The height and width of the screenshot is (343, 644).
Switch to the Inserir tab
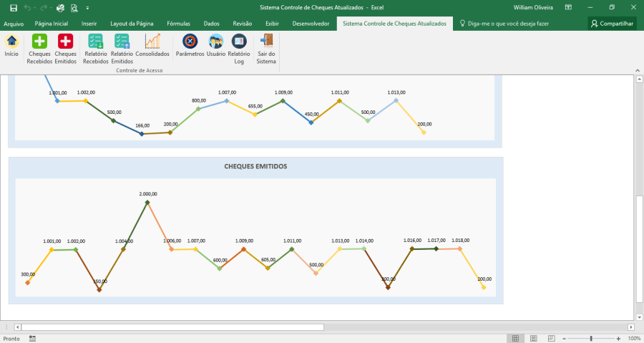[x=89, y=24]
